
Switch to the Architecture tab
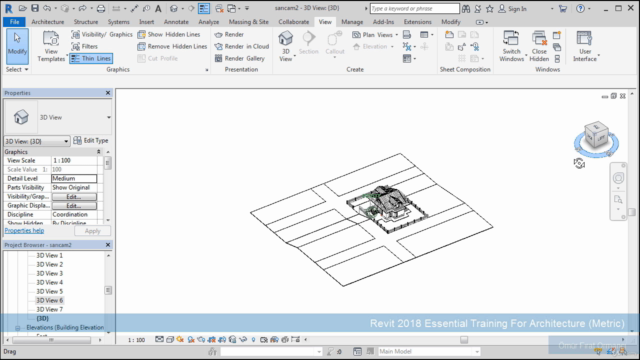(48, 22)
